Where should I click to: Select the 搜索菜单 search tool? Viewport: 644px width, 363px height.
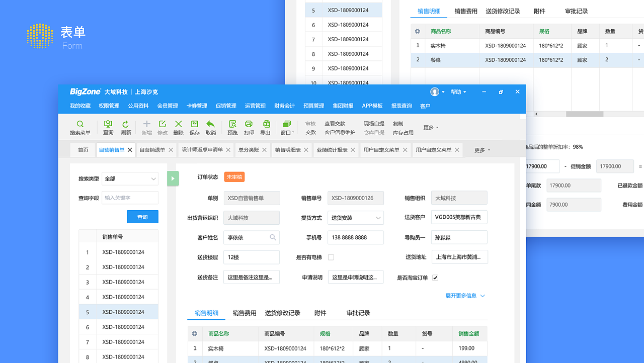click(x=80, y=127)
